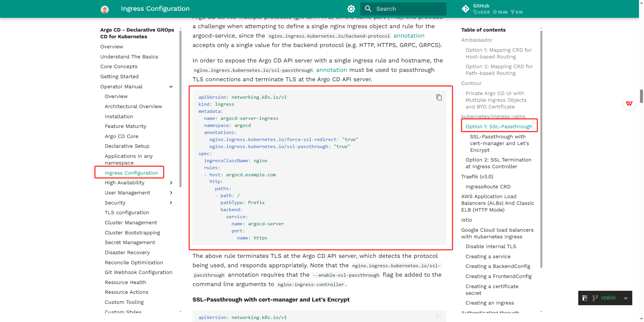644x322 pixels.
Task: Jump to kubernetes/ingress-nginx section
Action: [493, 117]
